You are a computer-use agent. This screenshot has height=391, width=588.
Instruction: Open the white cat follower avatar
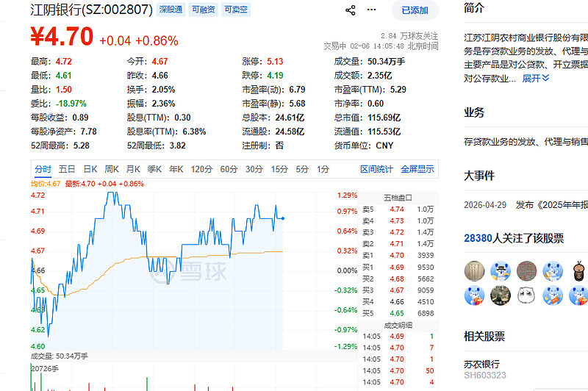pyautogui.click(x=527, y=295)
